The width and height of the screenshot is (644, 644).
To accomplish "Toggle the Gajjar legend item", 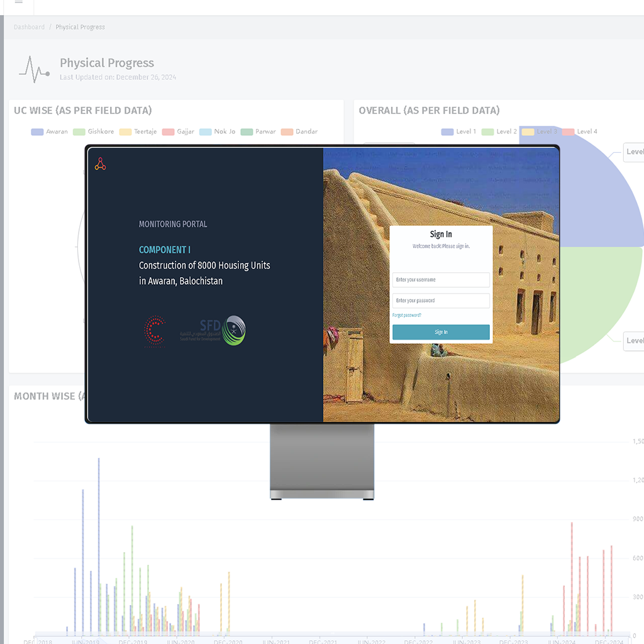I will [x=178, y=131].
